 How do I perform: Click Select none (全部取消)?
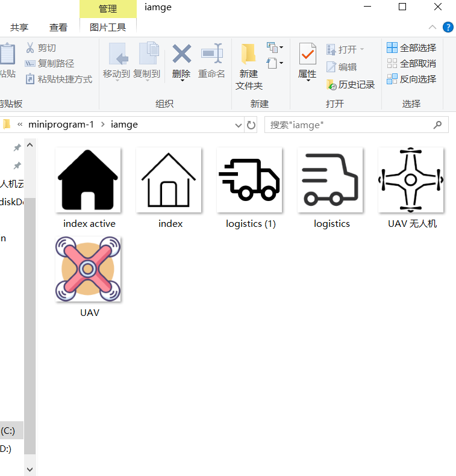(x=411, y=63)
